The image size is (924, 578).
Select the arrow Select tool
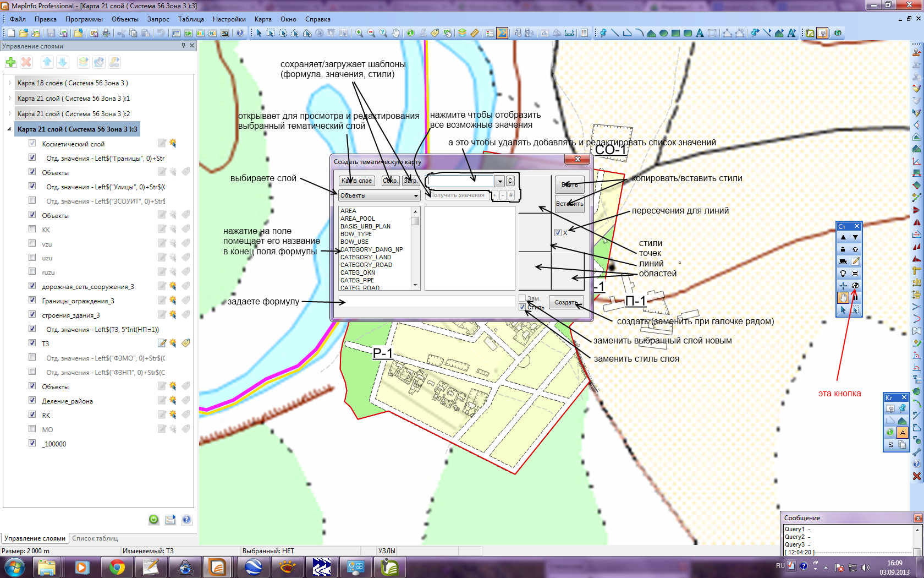click(x=259, y=33)
